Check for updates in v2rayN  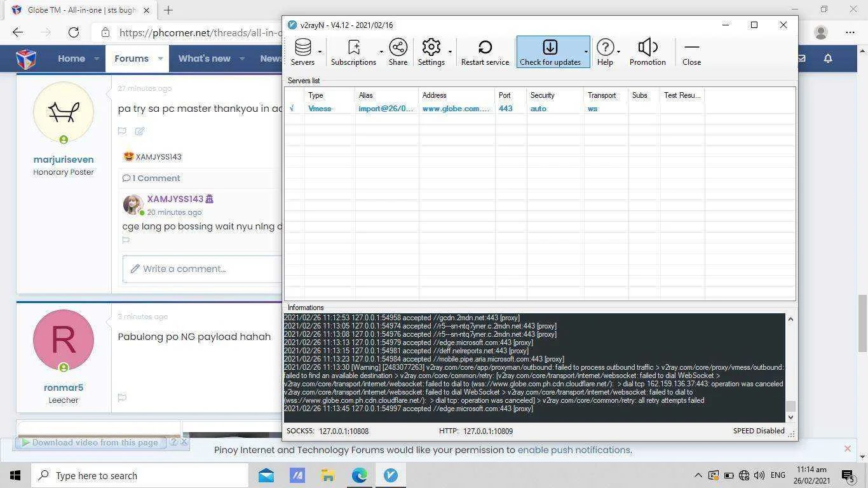pos(550,52)
